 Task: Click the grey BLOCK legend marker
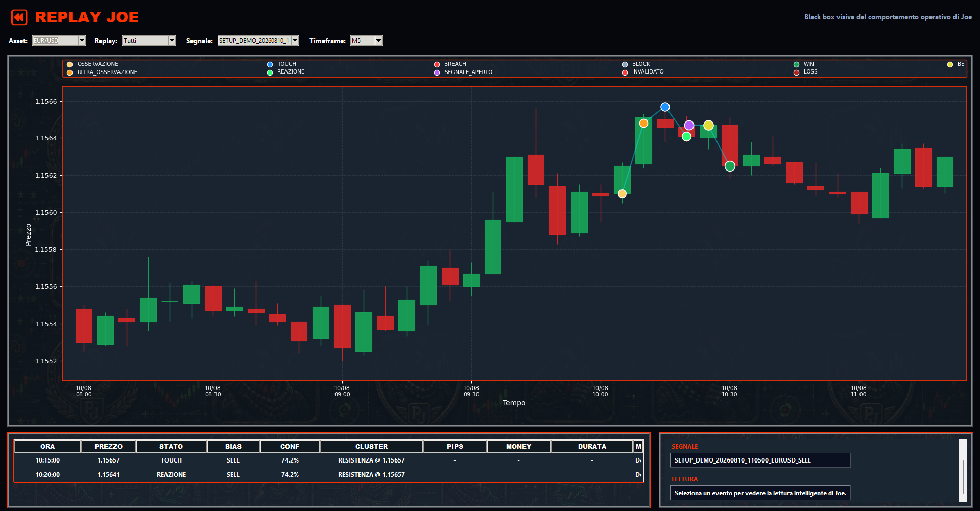(625, 64)
